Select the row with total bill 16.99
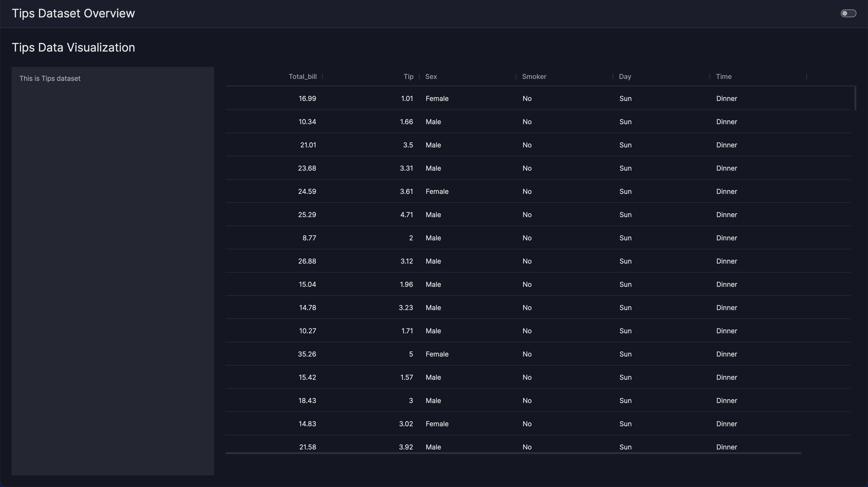This screenshot has height=487, width=868. [x=307, y=98]
